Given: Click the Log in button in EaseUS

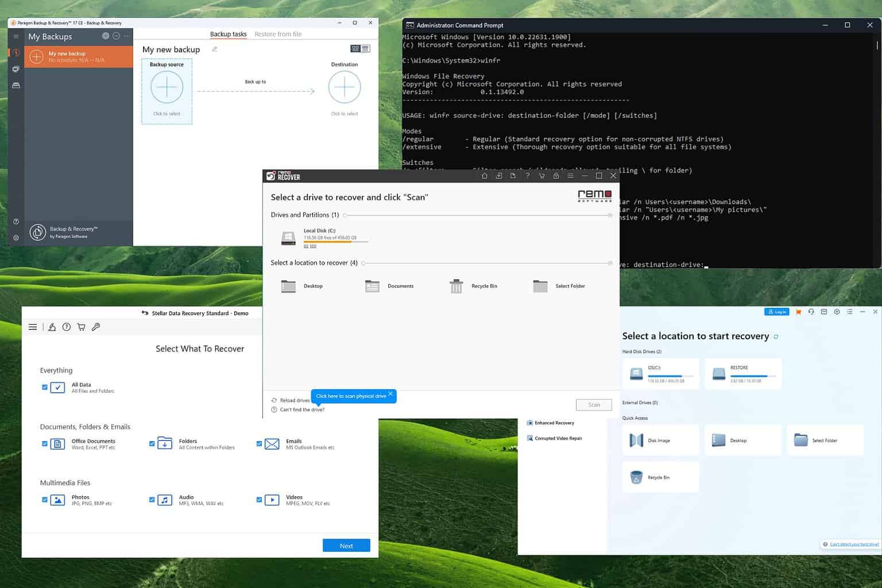Looking at the screenshot, I should [777, 312].
